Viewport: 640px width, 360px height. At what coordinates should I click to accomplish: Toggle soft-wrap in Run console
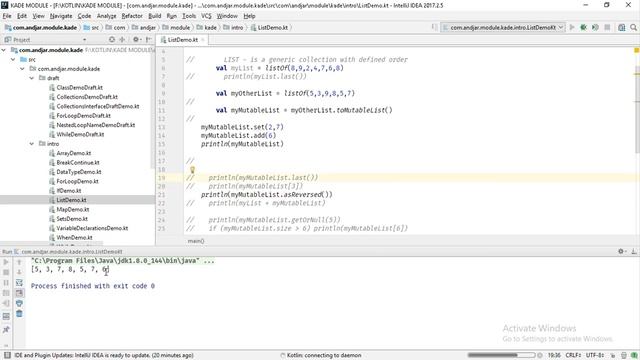(19, 282)
